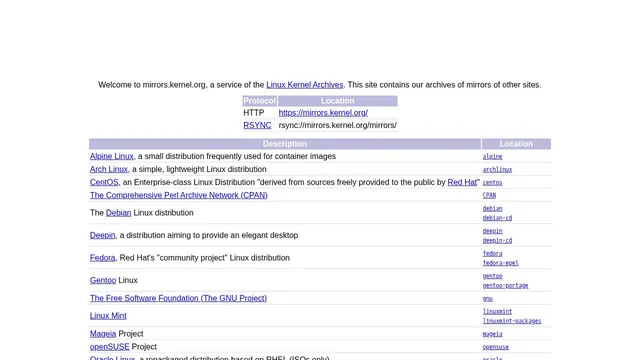This screenshot has width=640, height=360.
Task: Browse the gentoo mirror directory
Action: click(492, 276)
